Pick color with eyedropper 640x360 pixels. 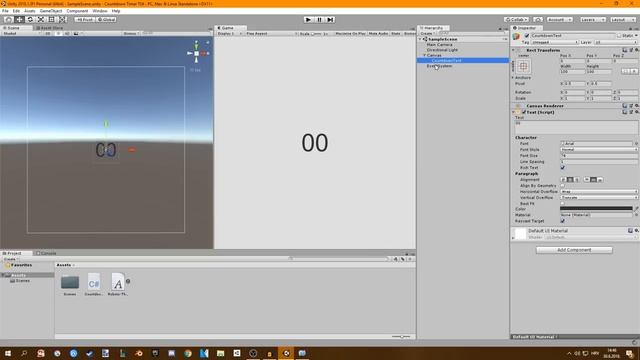click(x=636, y=209)
